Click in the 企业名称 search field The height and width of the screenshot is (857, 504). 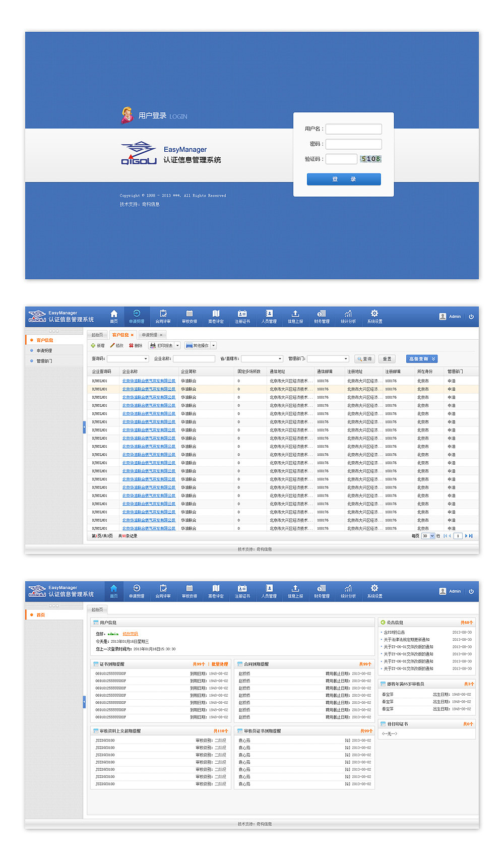click(194, 359)
